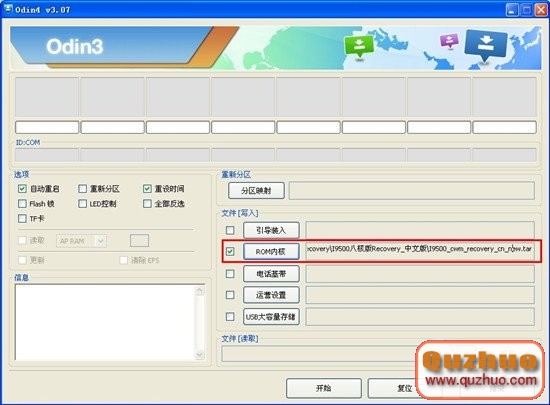Tick the 清除 EFS checkbox
550x405 pixels.
(123, 260)
